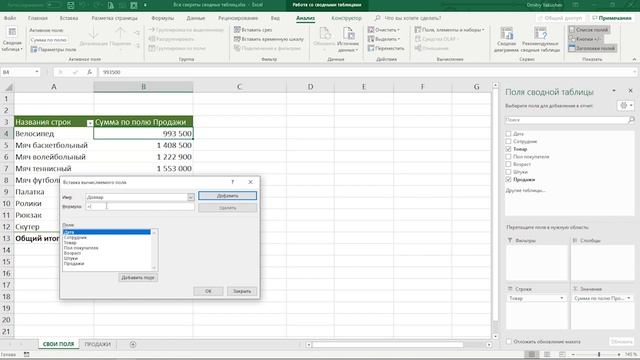Toggle Заголовки полей in ribbon
This screenshot has width=640, height=360.
tap(592, 48)
